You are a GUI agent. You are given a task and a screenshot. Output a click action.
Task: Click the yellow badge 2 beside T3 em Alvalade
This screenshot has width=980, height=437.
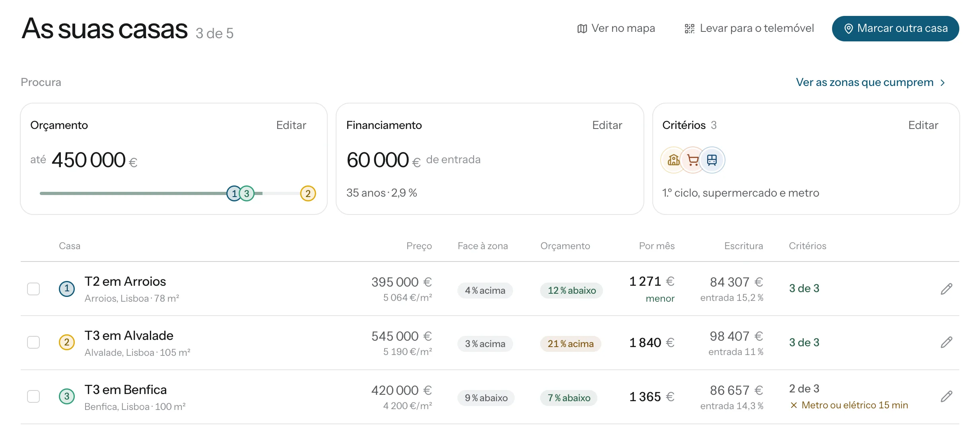[67, 342]
